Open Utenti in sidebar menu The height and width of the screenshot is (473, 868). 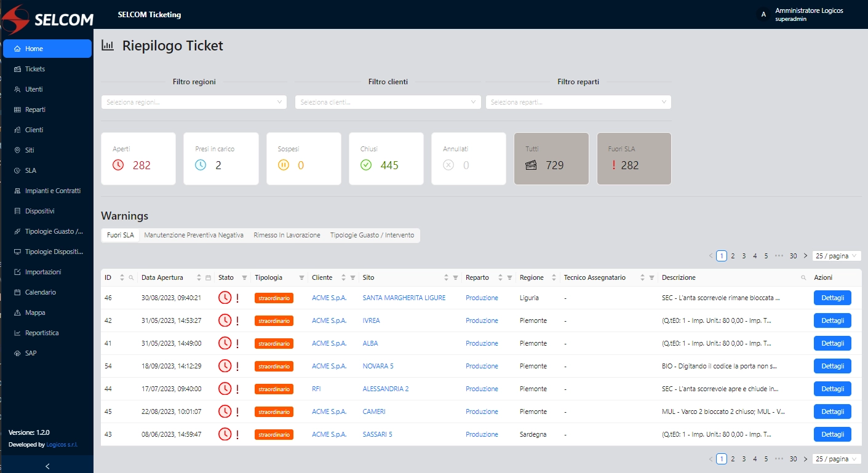pyautogui.click(x=47, y=89)
